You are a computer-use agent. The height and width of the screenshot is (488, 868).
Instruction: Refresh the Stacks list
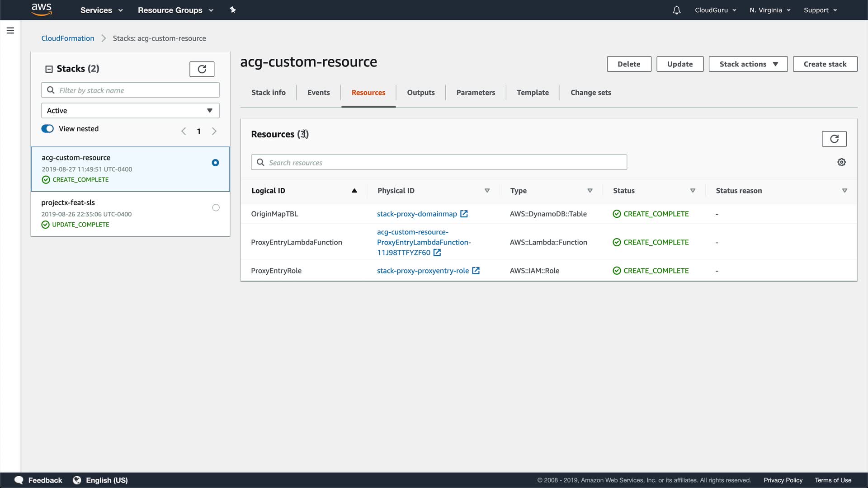click(x=202, y=69)
